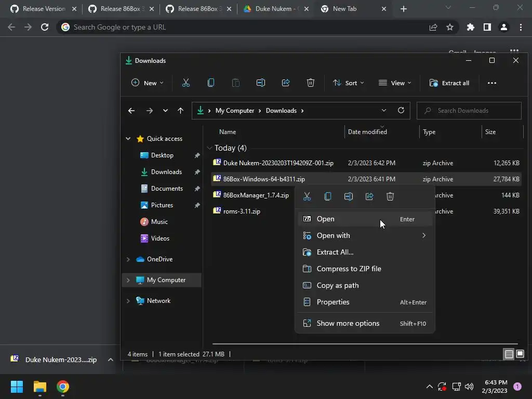
Task: Expand the OneDrive tree node
Action: pyautogui.click(x=128, y=259)
